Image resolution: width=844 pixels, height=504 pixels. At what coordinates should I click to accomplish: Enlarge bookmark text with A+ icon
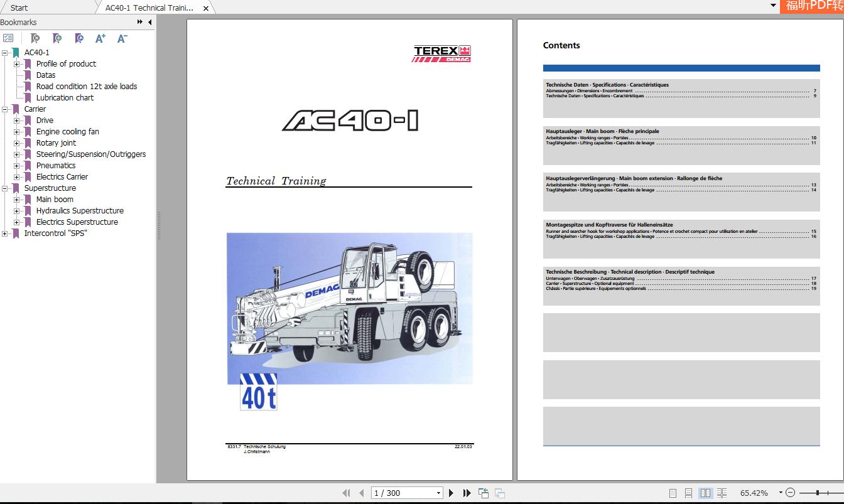(x=100, y=38)
